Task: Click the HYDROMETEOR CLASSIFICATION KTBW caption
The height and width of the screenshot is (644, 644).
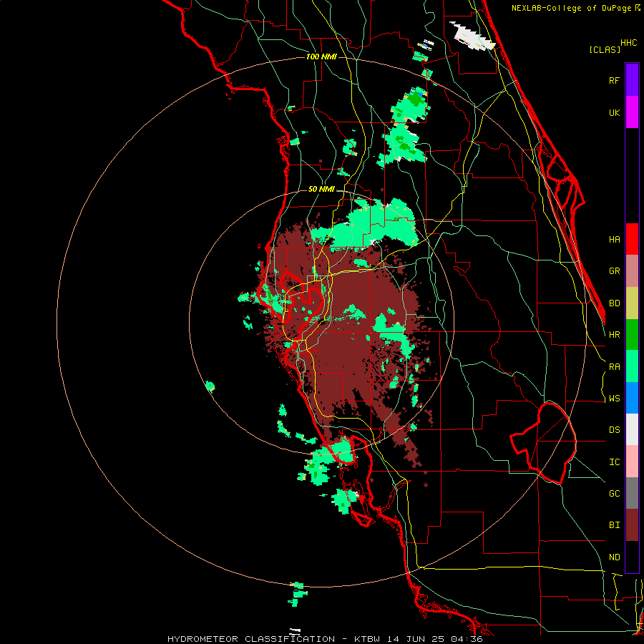Action: [x=325, y=639]
